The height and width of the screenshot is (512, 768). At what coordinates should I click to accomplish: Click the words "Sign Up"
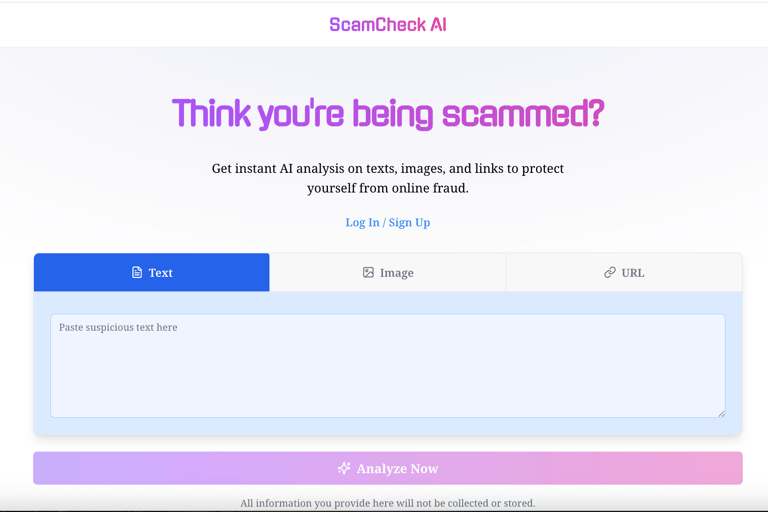pyautogui.click(x=410, y=222)
